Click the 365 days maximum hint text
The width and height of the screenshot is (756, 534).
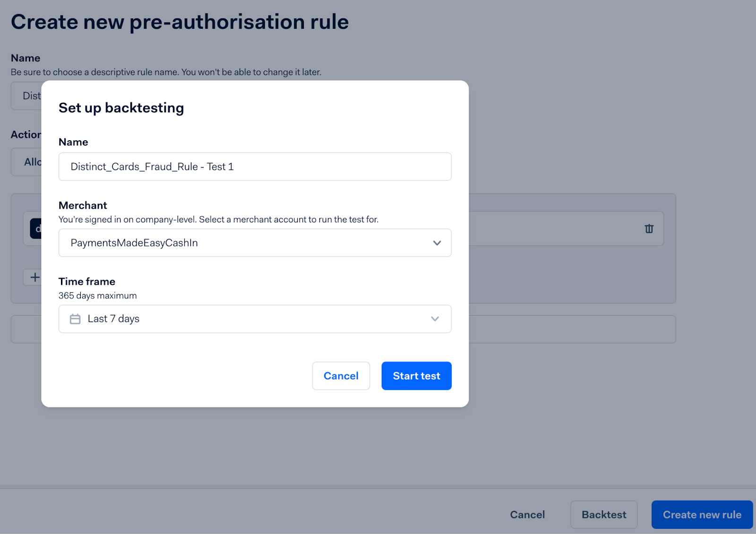98,296
